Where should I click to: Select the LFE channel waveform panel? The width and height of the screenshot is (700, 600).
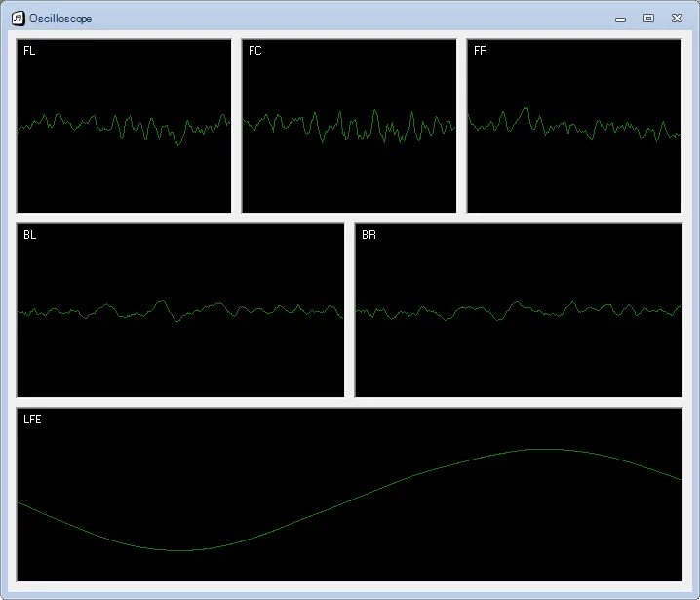point(350,495)
